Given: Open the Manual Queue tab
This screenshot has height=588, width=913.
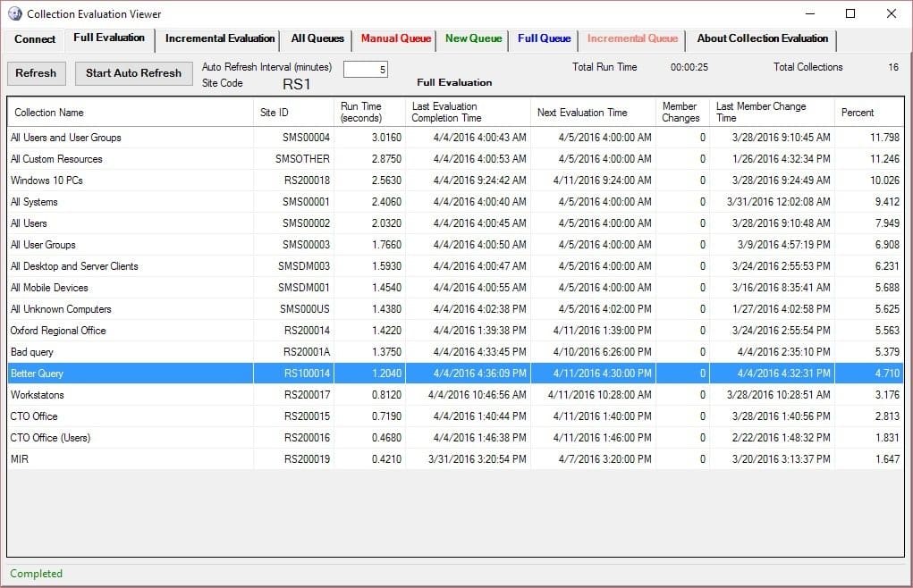Looking at the screenshot, I should click(x=395, y=38).
